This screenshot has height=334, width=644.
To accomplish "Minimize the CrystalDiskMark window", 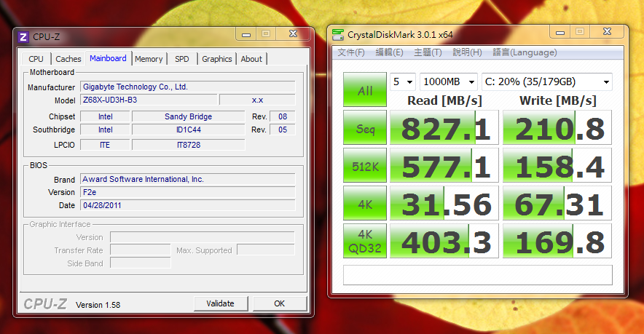I will click(x=560, y=31).
